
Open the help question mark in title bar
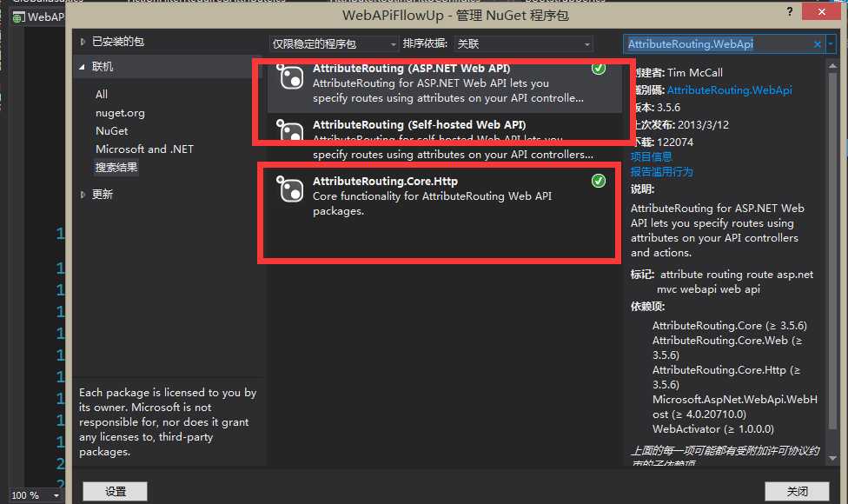click(x=790, y=11)
